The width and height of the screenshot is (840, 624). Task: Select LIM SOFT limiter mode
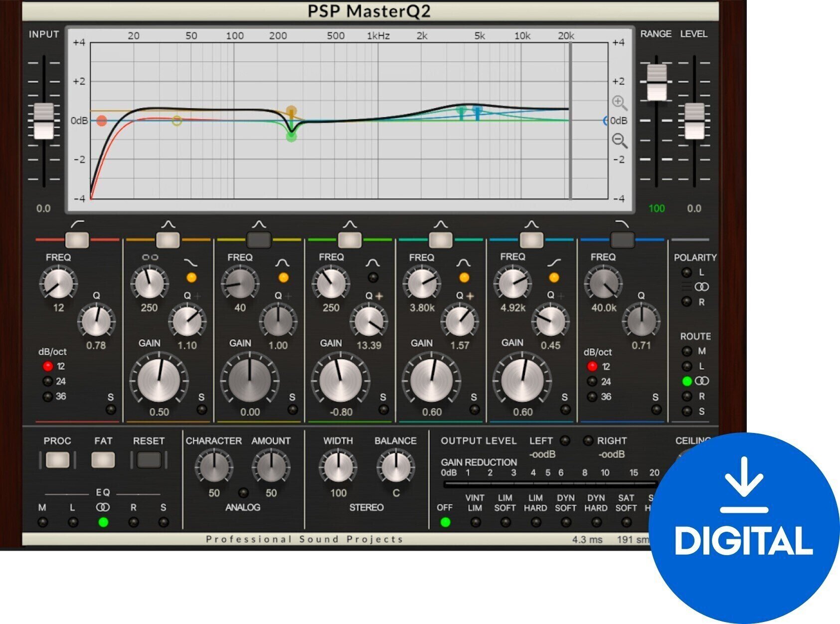coord(505,522)
